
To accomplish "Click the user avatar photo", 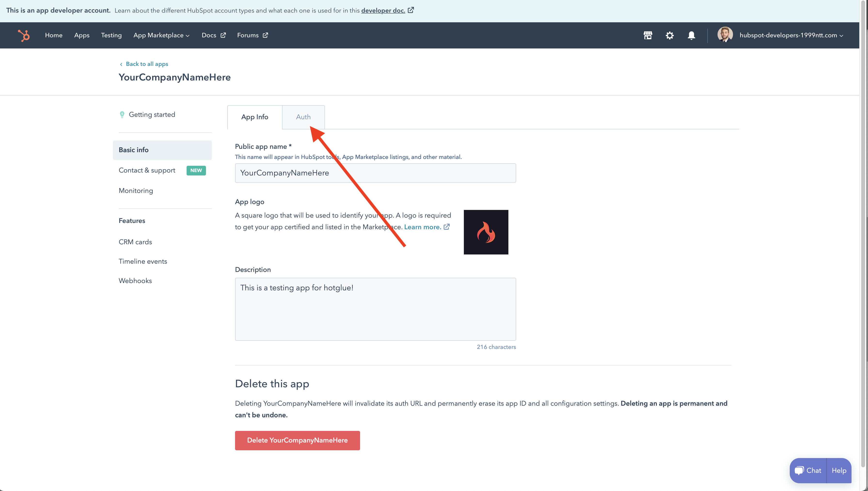I will click(725, 35).
